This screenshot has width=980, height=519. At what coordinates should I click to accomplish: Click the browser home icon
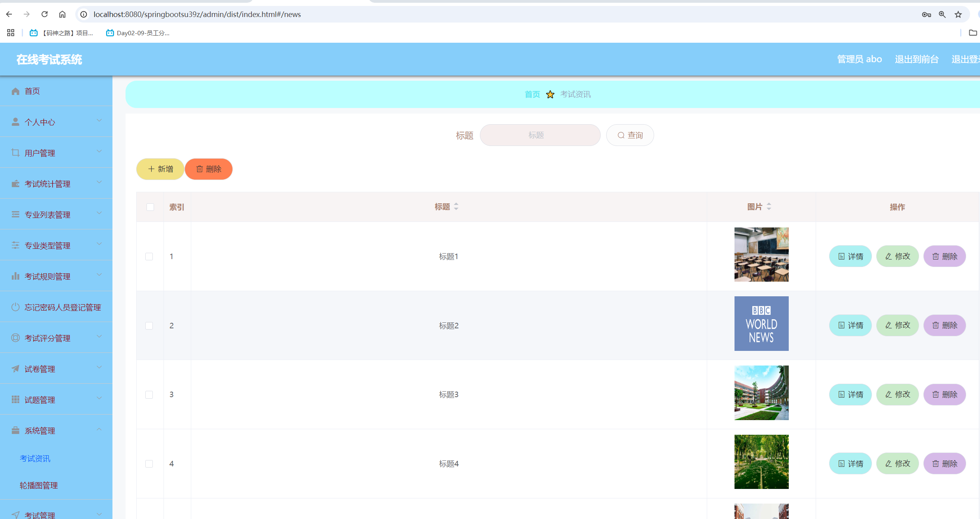click(x=62, y=14)
